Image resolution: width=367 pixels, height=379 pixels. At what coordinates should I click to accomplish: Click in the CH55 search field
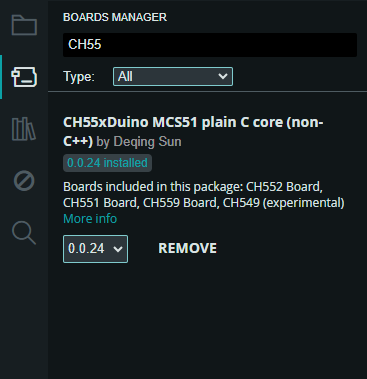pyautogui.click(x=210, y=45)
